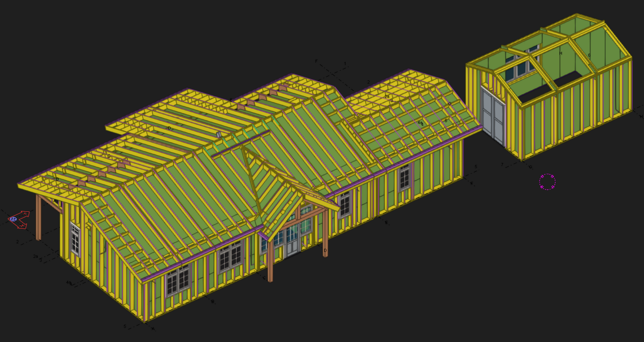Image resolution: width=644 pixels, height=342 pixels.
Task: Click the grid label B on the left roof
Action: (x=57, y=179)
